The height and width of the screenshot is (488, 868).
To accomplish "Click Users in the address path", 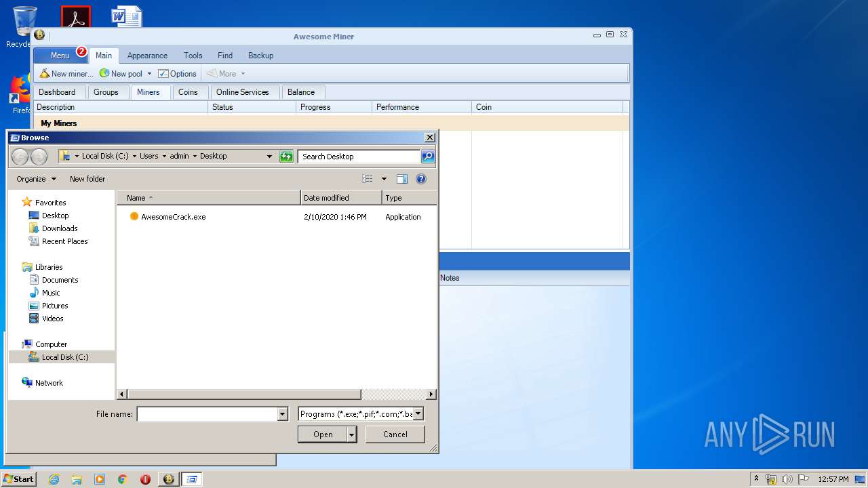I will [x=149, y=156].
